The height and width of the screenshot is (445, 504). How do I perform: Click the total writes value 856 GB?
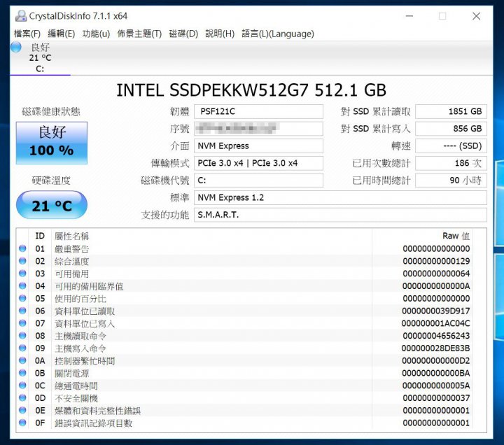pos(451,129)
